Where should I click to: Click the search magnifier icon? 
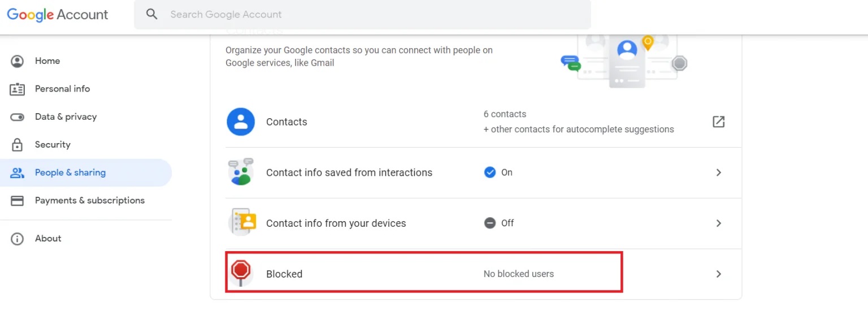pyautogui.click(x=151, y=14)
